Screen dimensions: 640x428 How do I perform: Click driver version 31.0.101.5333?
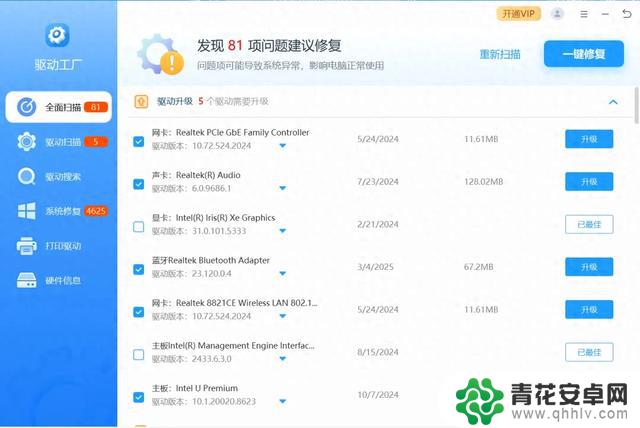click(219, 231)
